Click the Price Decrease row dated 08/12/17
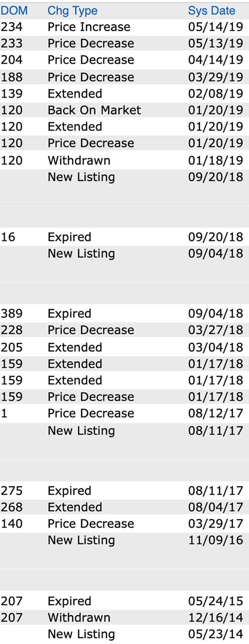Image resolution: width=249 pixels, height=644 pixels. [x=124, y=413]
